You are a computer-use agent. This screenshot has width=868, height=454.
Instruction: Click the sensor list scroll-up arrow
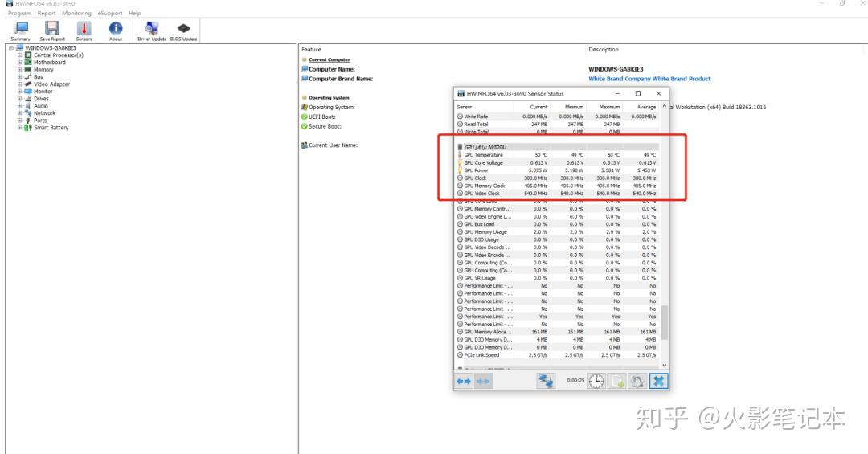coord(665,107)
